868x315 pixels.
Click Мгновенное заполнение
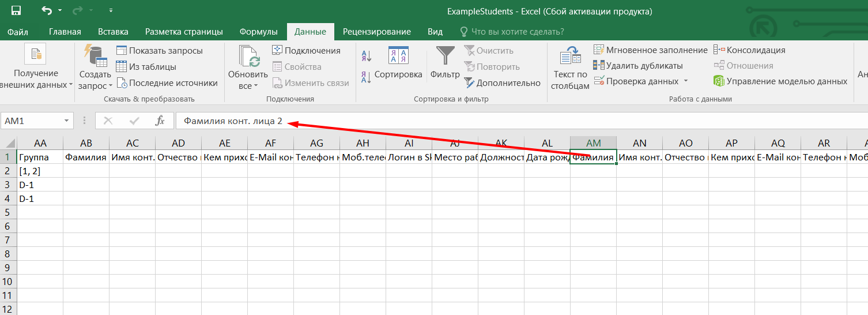650,50
